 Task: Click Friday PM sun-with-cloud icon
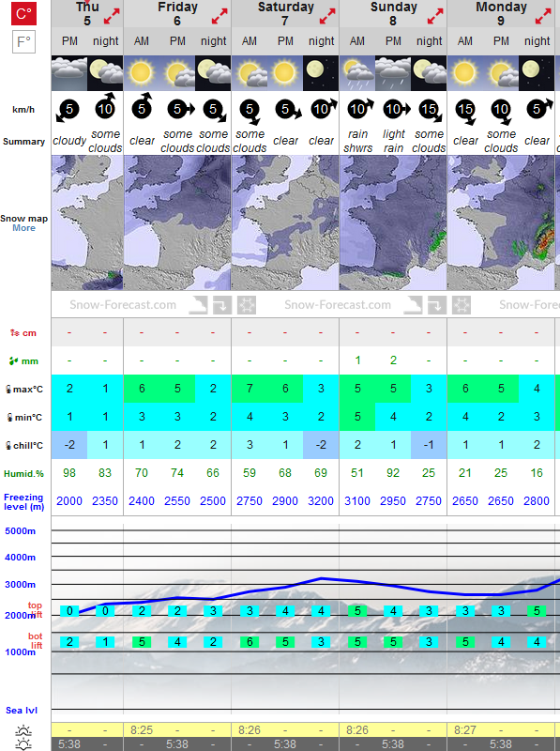coord(177,73)
